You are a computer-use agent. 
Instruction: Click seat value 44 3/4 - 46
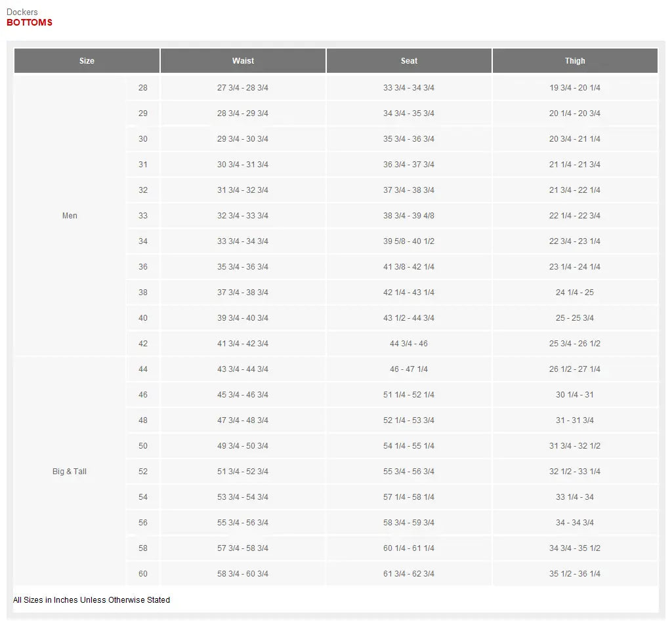coord(409,344)
